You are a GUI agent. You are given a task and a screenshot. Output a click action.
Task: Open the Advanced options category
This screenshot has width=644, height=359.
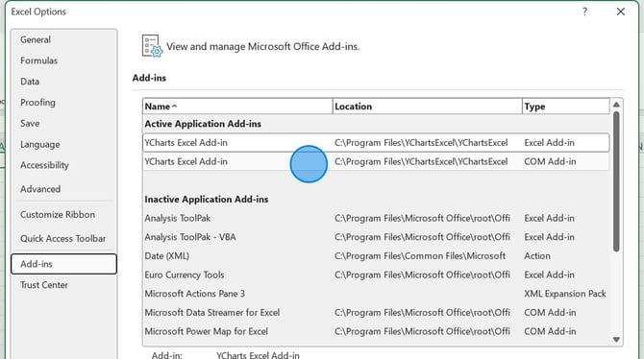[63, 189]
